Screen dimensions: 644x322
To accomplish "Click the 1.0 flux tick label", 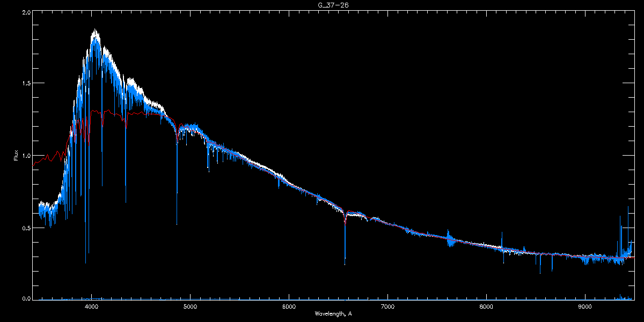I will point(26,155).
